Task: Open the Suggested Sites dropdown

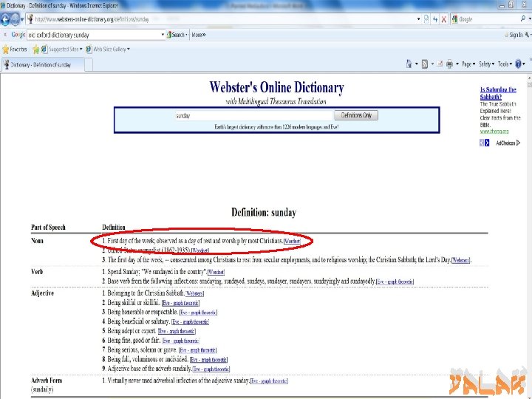Action: pos(62,50)
